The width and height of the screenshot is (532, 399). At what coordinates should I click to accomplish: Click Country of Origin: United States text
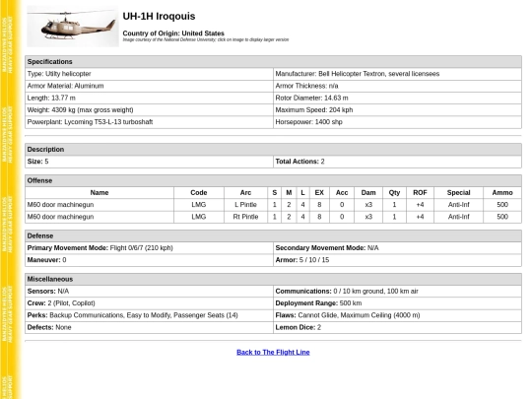[x=173, y=33]
